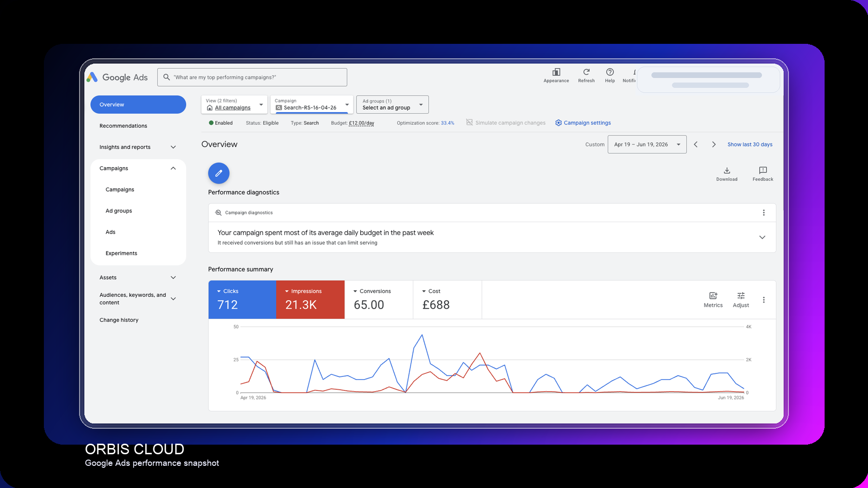
Task: Open the Help icon
Action: [x=610, y=72]
